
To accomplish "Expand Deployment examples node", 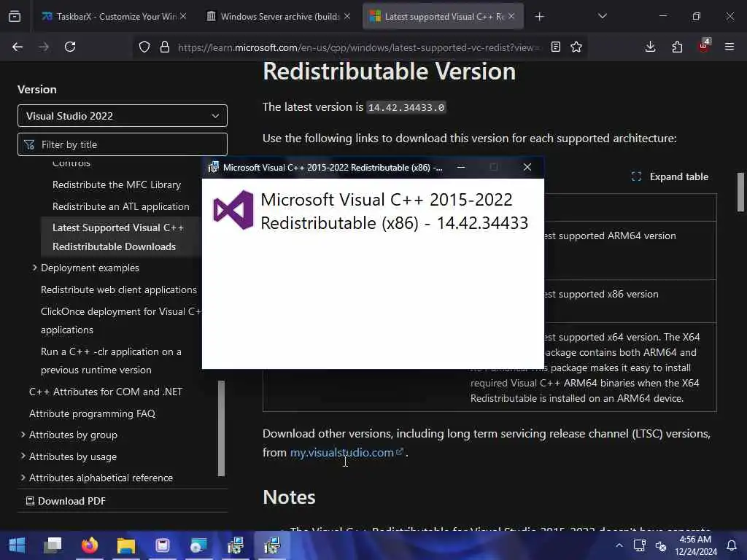I will pos(34,268).
